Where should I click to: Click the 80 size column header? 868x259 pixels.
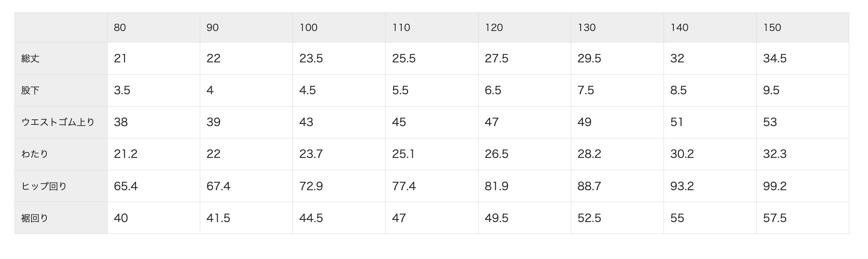[x=120, y=28]
